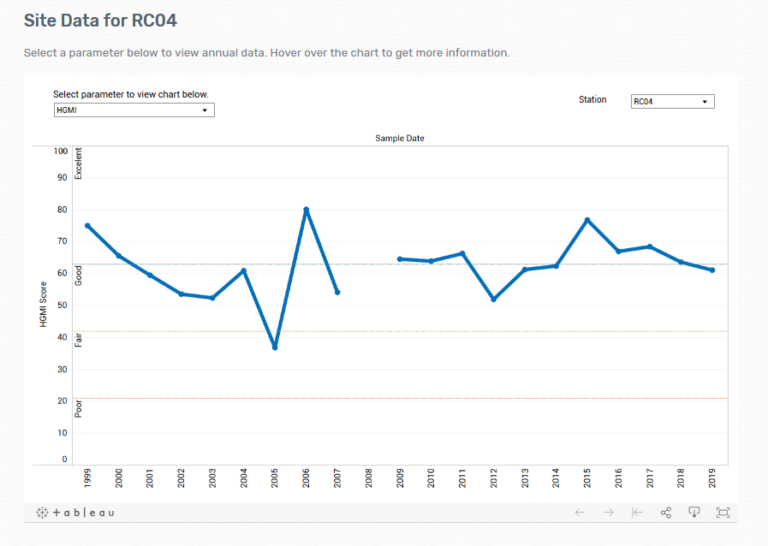
Task: Open the HGMI parameter dropdown
Action: point(134,110)
